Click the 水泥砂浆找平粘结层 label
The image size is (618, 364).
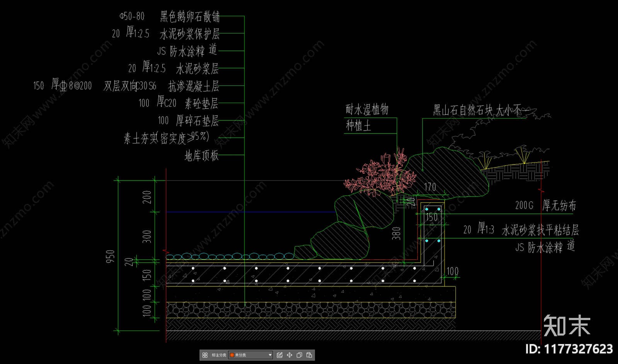(540, 230)
